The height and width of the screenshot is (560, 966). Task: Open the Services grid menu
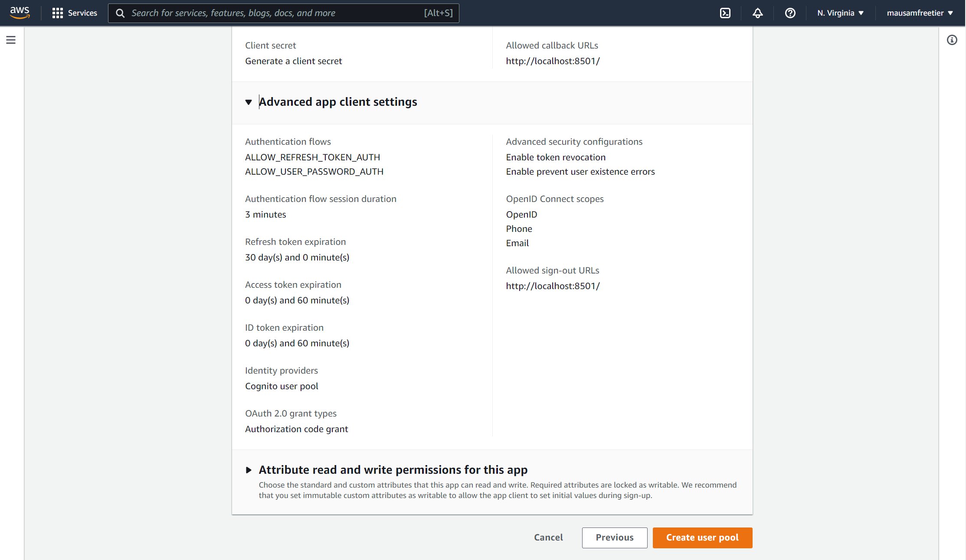[57, 13]
